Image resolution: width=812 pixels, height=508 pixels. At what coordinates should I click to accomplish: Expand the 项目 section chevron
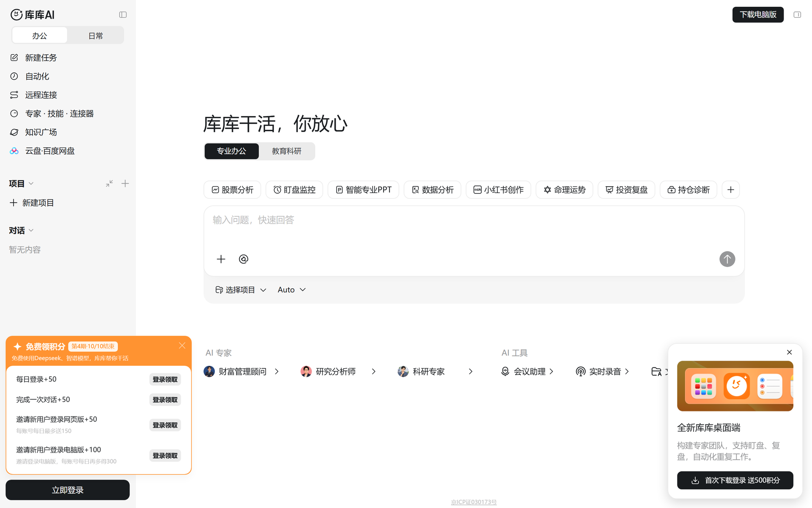pyautogui.click(x=31, y=184)
